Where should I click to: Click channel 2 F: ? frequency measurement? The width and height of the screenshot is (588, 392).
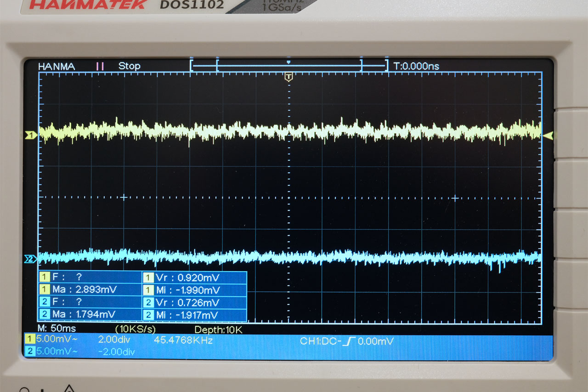coord(90,302)
